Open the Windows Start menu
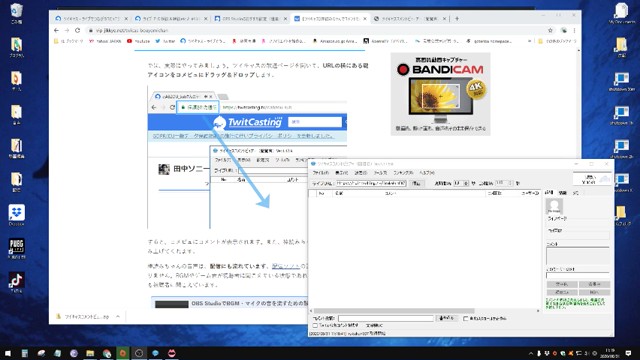Viewport: 640px width, 360px height. [8, 353]
